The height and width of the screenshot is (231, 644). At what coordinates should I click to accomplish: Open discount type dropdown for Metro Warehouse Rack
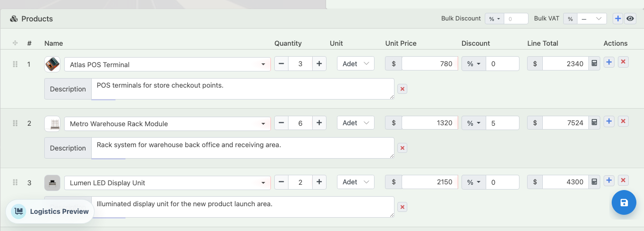[473, 123]
